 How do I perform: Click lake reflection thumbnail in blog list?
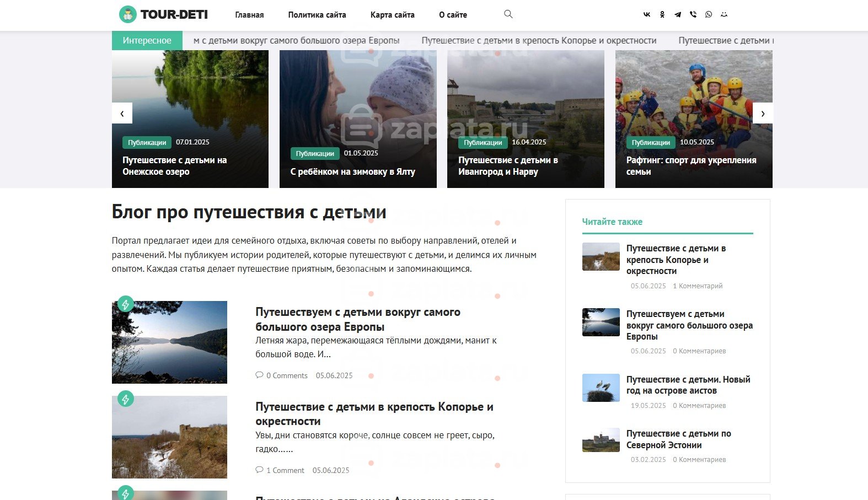pyautogui.click(x=169, y=342)
